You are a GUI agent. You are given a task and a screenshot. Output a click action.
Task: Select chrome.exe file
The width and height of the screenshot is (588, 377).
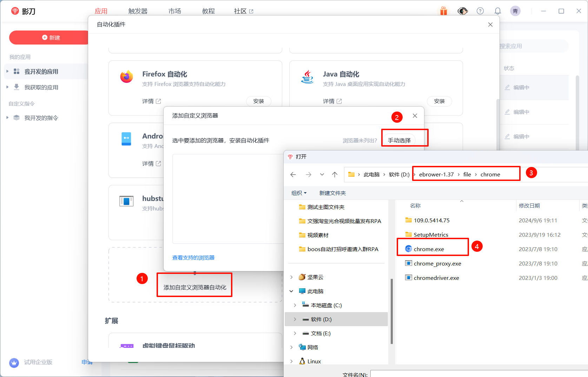[429, 249]
